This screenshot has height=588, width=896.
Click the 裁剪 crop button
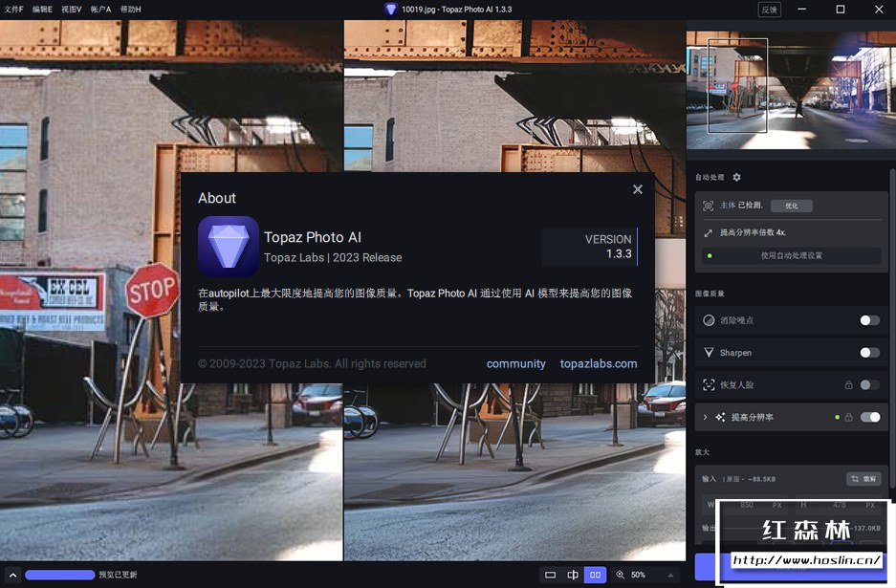863,479
